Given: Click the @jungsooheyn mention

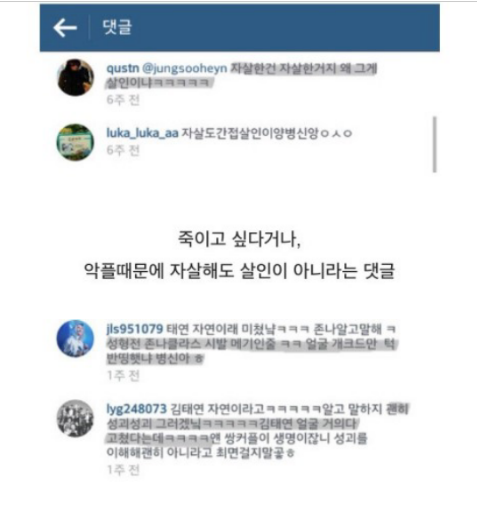Looking at the screenshot, I should tap(184, 69).
